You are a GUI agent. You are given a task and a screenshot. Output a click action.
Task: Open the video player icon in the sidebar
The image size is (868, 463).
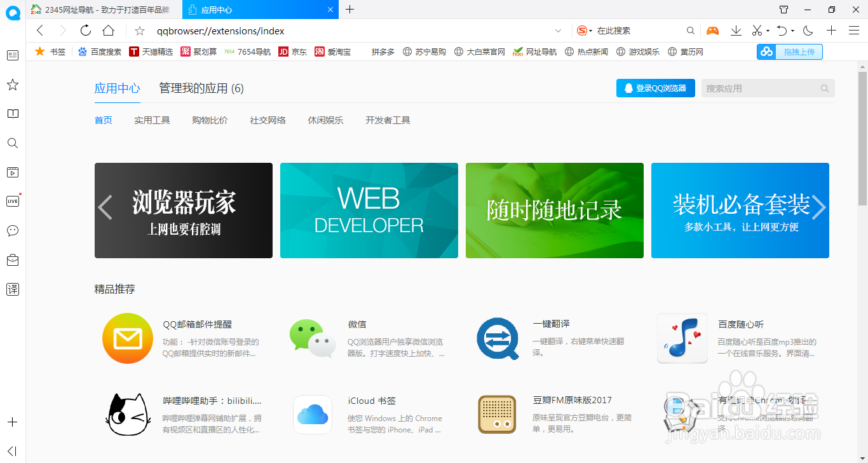pos(13,172)
